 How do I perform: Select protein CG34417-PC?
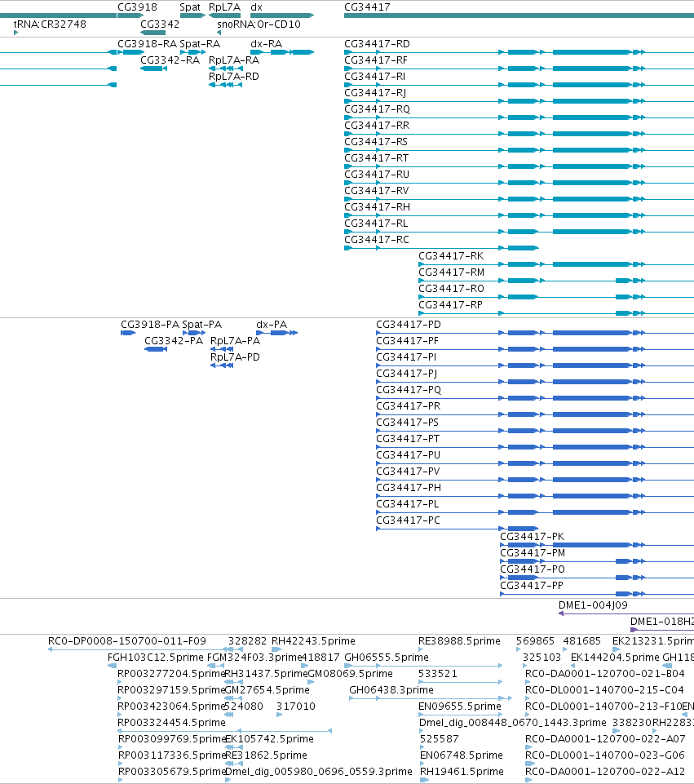409,520
